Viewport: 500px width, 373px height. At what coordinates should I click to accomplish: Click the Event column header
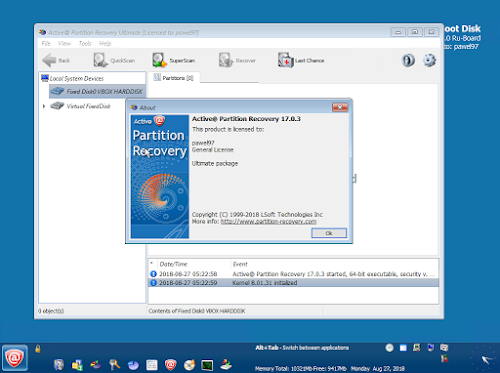point(240,264)
